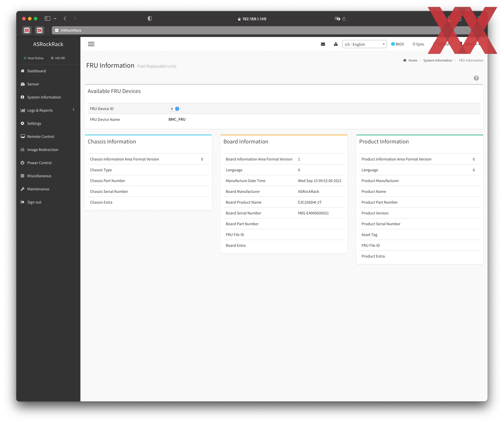Click the BIOS info button

[397, 44]
